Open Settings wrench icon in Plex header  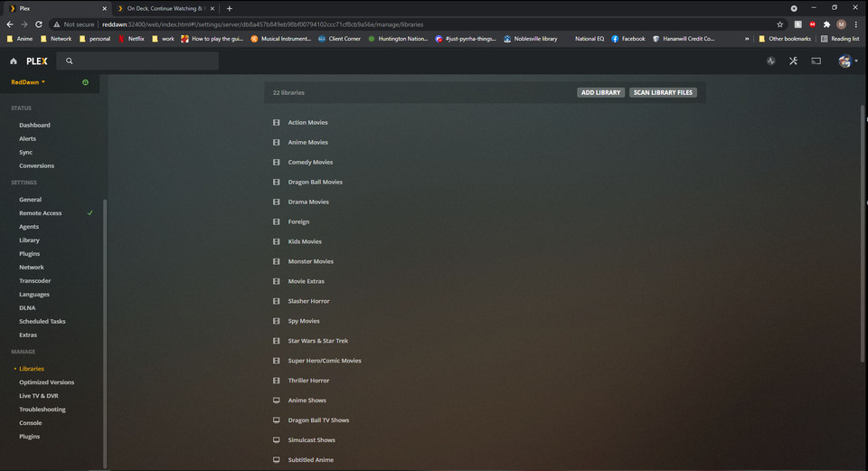click(x=793, y=61)
